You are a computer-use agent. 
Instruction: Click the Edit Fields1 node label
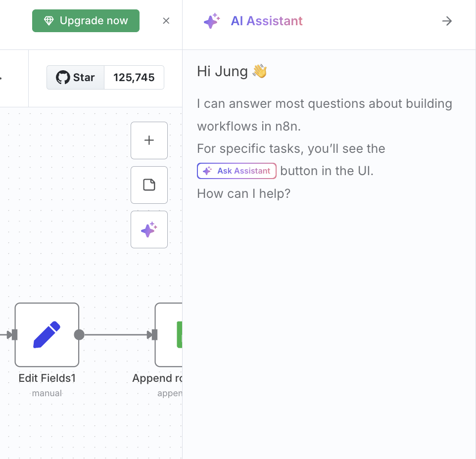point(47,378)
